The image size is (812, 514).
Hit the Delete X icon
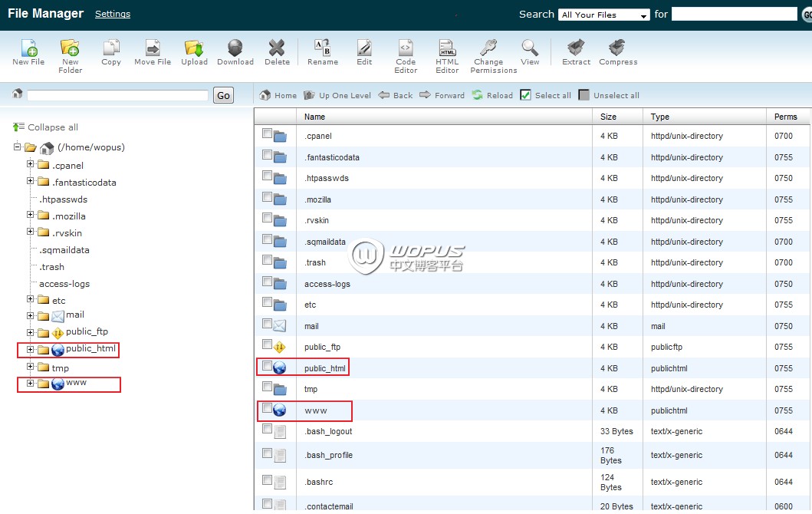click(x=277, y=48)
